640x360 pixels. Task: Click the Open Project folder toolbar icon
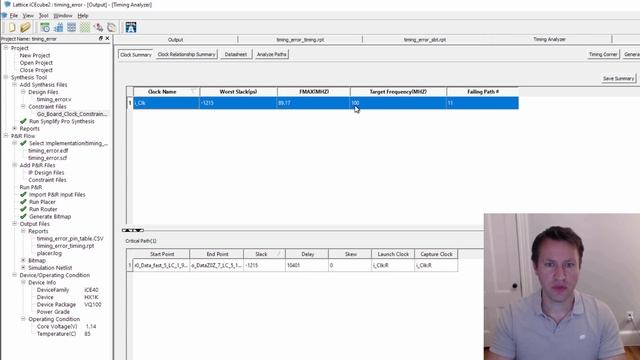point(25,27)
